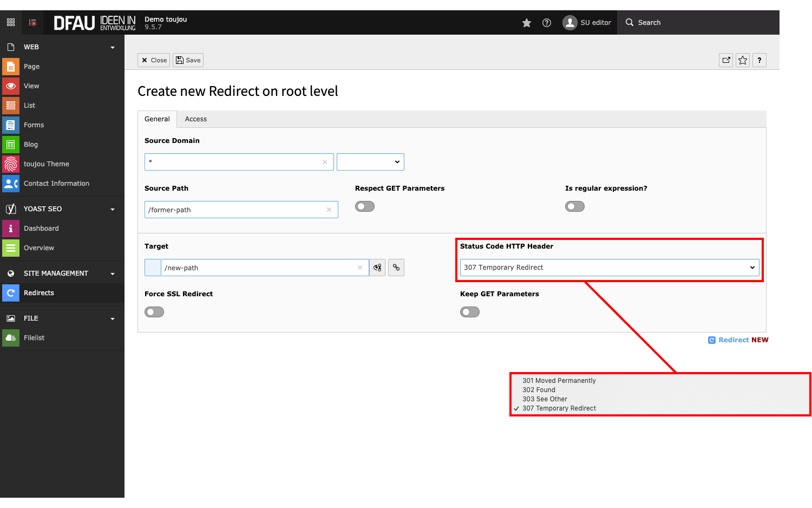Click the bookmarks star icon in top bar

point(526,23)
